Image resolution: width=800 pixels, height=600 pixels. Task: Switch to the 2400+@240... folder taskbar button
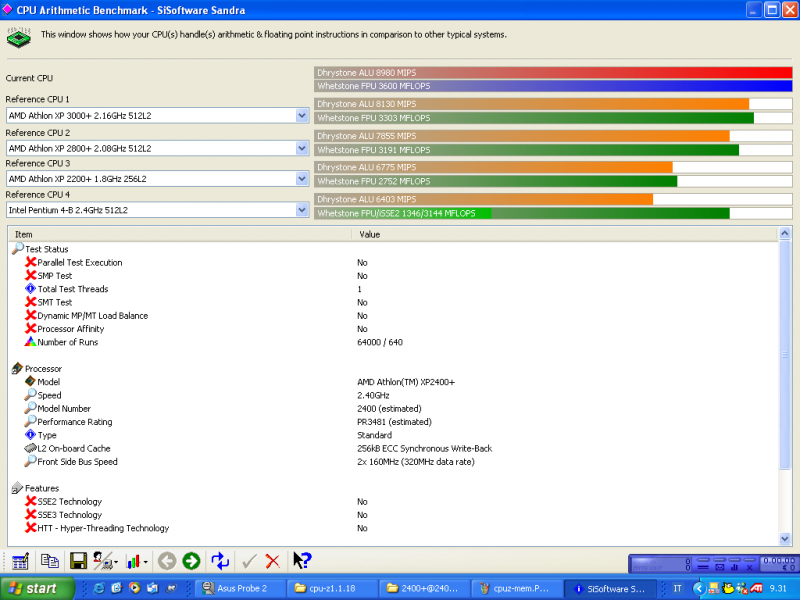[423, 588]
